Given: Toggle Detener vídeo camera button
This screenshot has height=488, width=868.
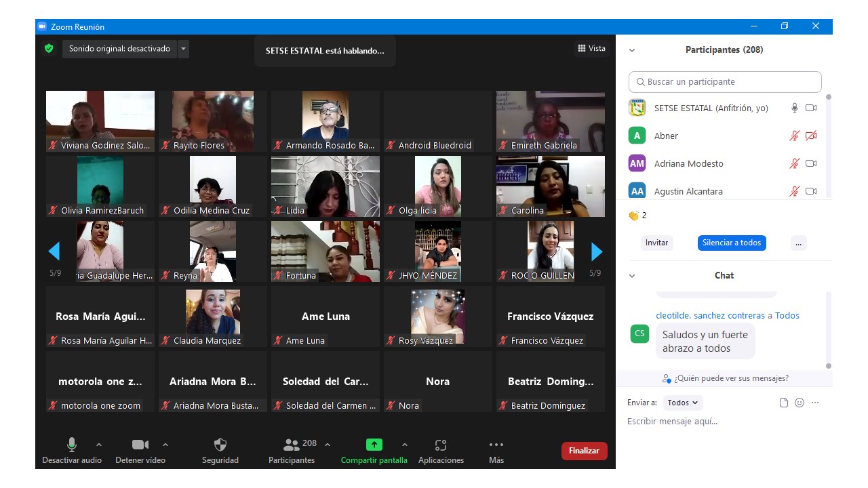Looking at the screenshot, I should [x=140, y=451].
